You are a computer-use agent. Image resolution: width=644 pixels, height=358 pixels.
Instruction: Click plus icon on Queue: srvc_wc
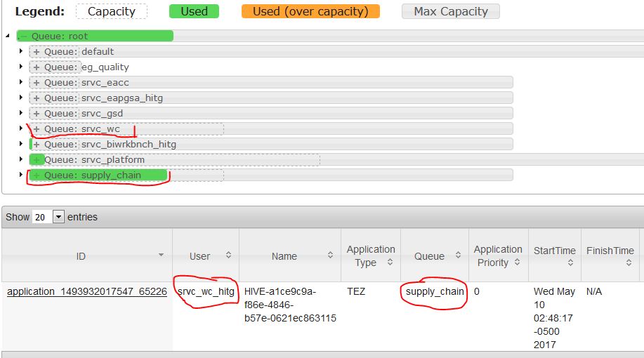pos(37,129)
